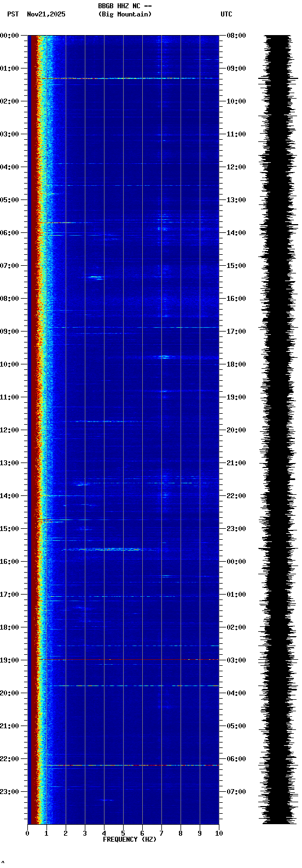
Task: Click frequency axis tick label "6"
Action: click(x=142, y=834)
